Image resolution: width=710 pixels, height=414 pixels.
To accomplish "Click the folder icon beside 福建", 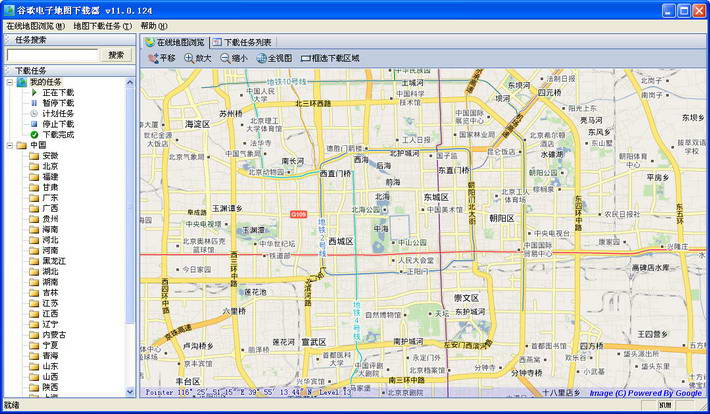I will [34, 177].
